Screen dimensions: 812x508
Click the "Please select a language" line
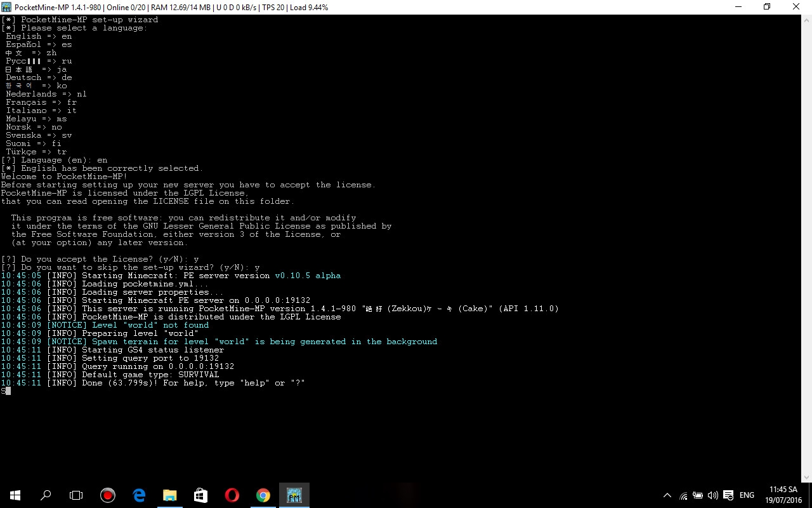74,28
